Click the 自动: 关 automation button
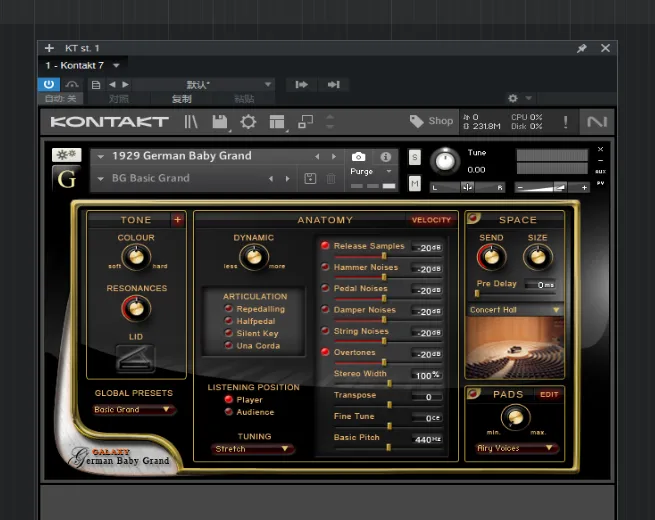 pyautogui.click(x=61, y=99)
